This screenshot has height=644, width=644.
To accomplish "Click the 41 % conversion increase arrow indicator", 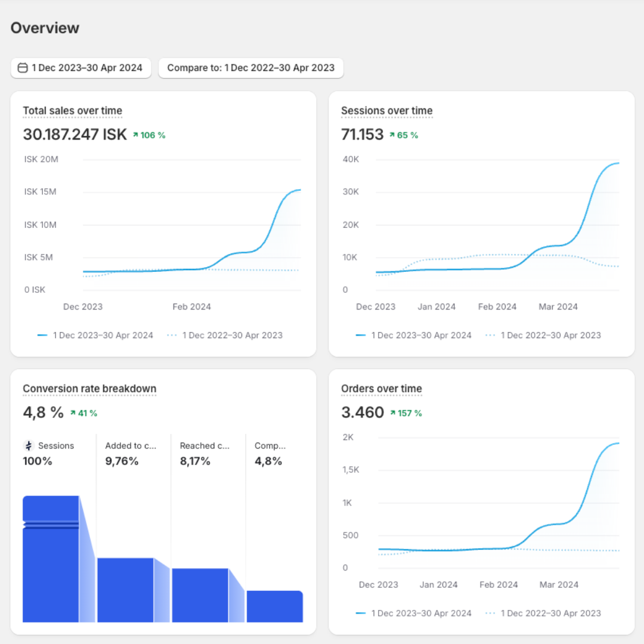I will [73, 413].
